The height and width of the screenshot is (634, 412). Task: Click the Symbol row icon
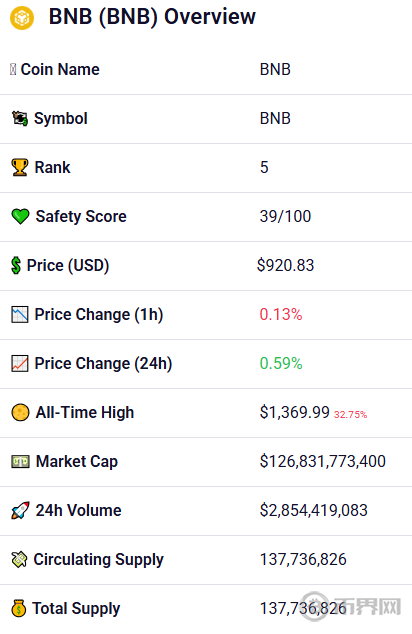click(x=20, y=118)
